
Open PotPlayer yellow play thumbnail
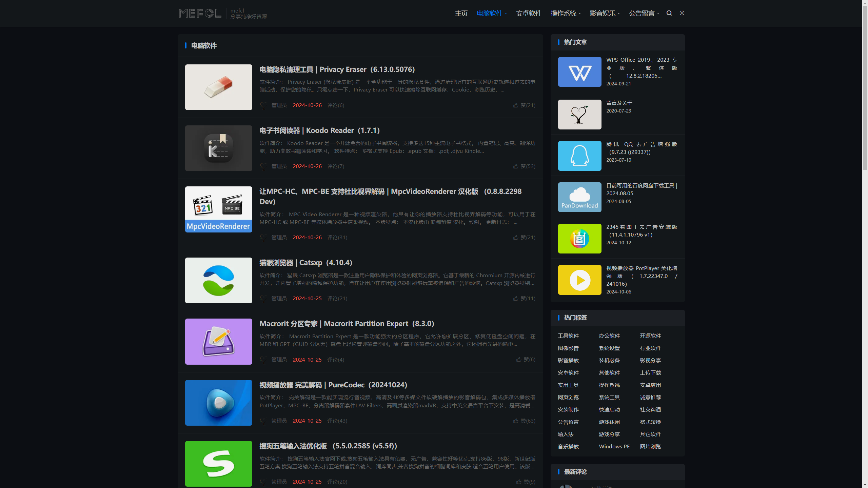point(579,280)
